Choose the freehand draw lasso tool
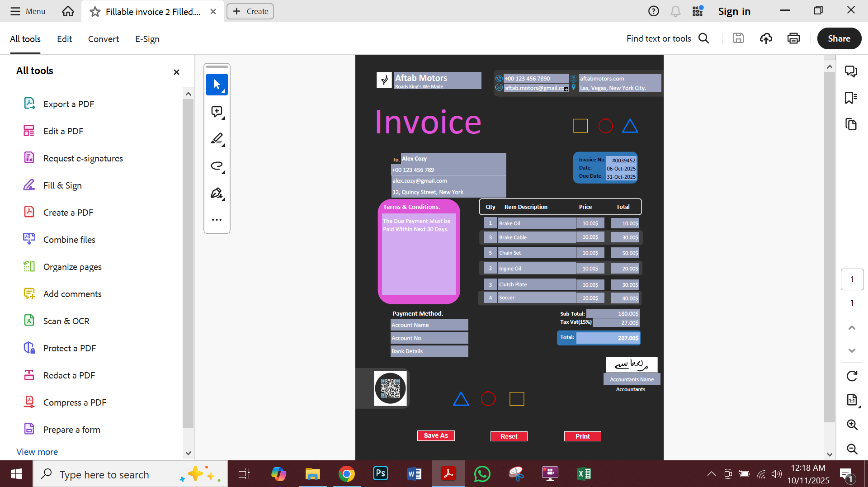 coord(217,166)
